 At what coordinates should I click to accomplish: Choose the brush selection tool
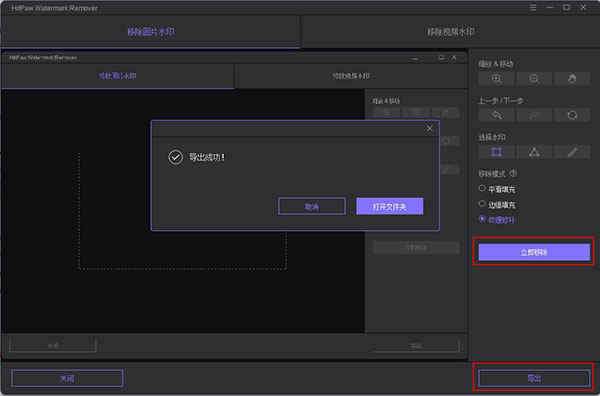[x=572, y=152]
